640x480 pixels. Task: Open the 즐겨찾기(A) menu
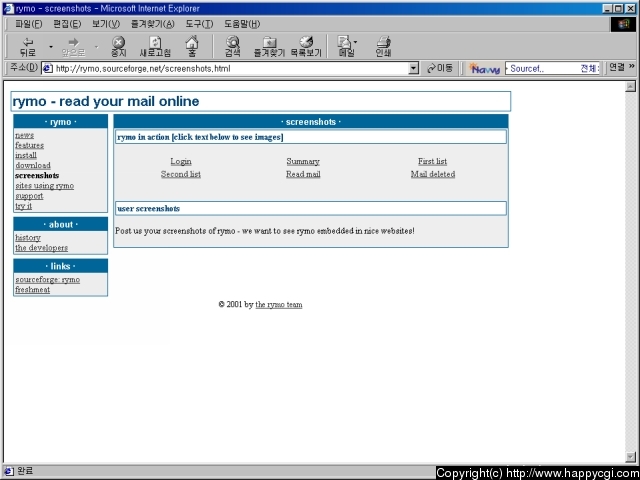153,24
